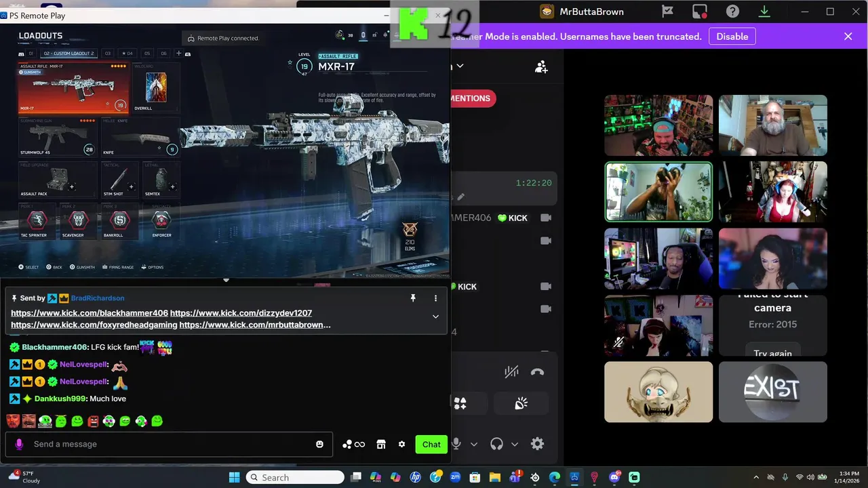This screenshot has height=488, width=868.
Task: Open the Overkill wildcard slot
Action: point(155,88)
